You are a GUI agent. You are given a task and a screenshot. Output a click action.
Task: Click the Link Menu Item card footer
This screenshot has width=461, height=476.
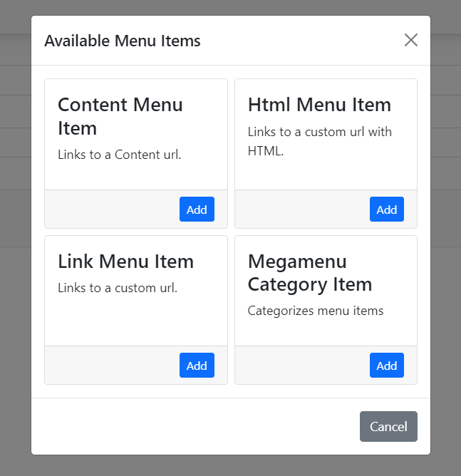pyautogui.click(x=107, y=366)
